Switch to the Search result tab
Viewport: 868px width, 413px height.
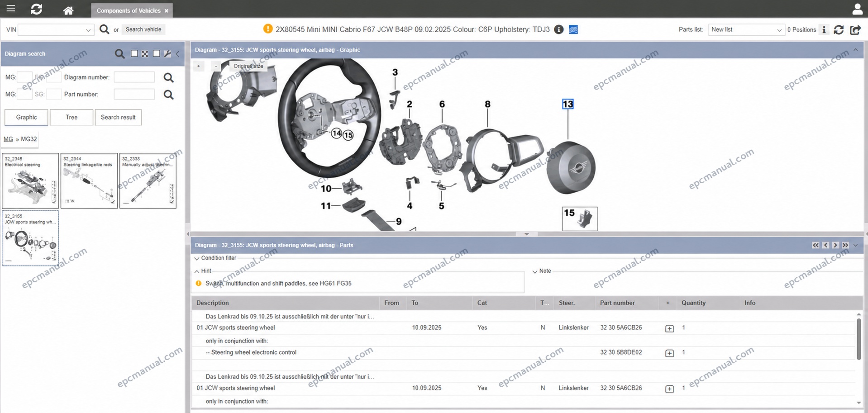pyautogui.click(x=118, y=117)
